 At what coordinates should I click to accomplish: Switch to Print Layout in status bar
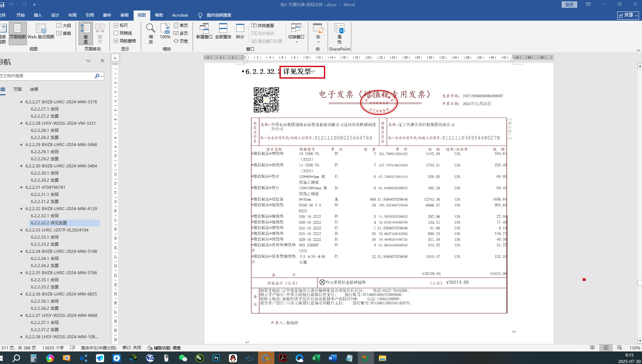point(606,348)
